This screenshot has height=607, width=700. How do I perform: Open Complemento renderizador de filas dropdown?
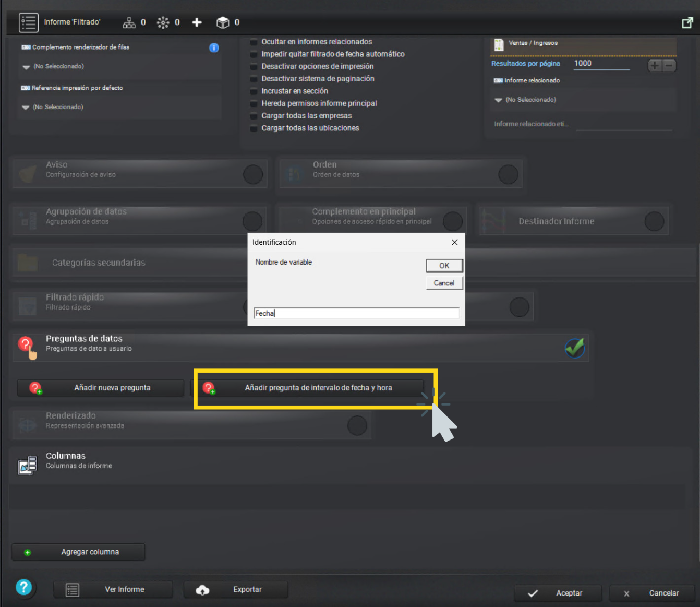pos(119,67)
